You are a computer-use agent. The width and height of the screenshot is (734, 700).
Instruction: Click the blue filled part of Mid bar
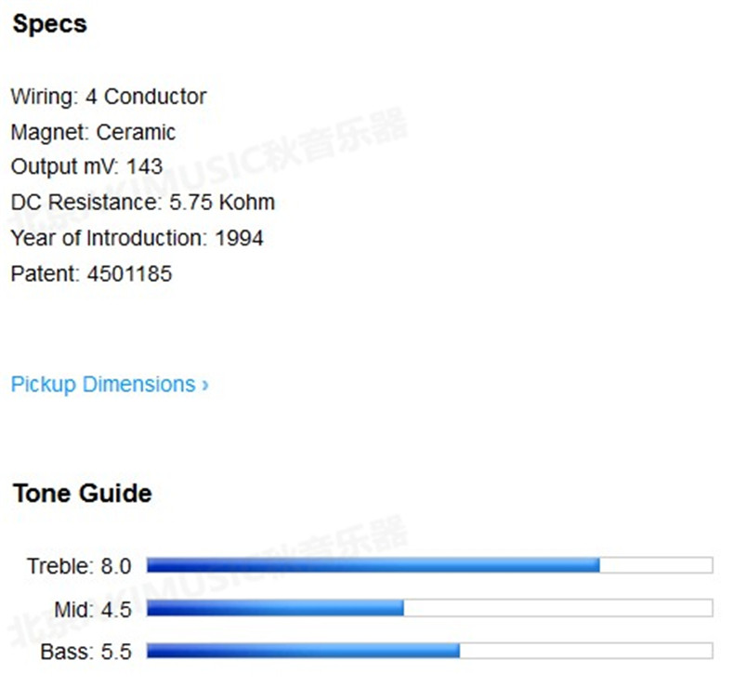(x=275, y=608)
